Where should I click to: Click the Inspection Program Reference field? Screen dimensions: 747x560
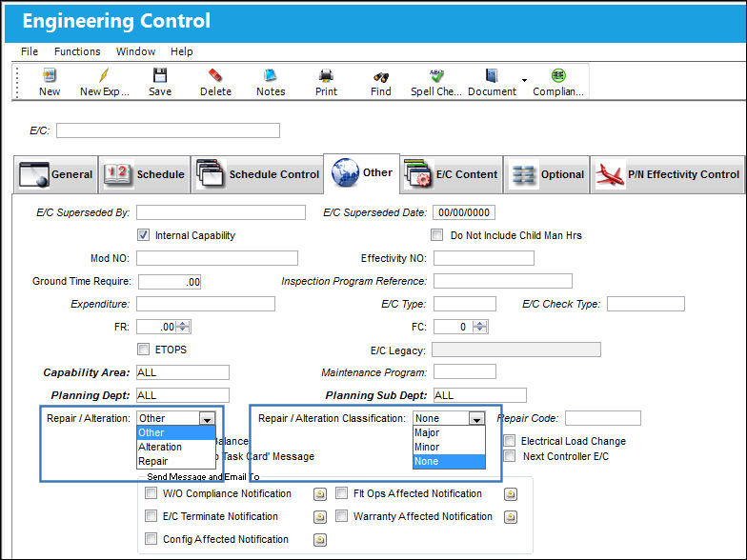503,281
